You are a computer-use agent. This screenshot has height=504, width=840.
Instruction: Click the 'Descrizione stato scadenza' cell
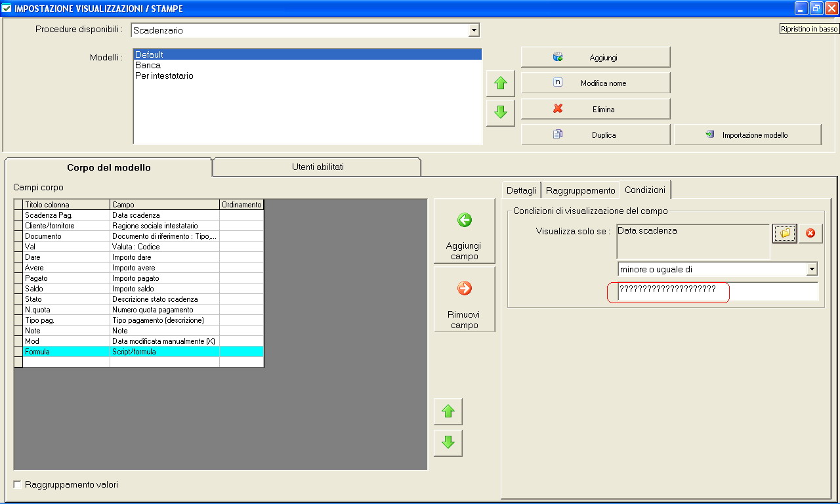coord(165,299)
